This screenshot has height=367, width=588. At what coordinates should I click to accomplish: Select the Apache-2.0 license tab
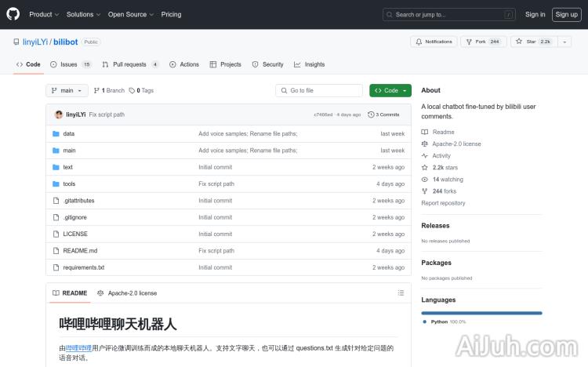[127, 293]
